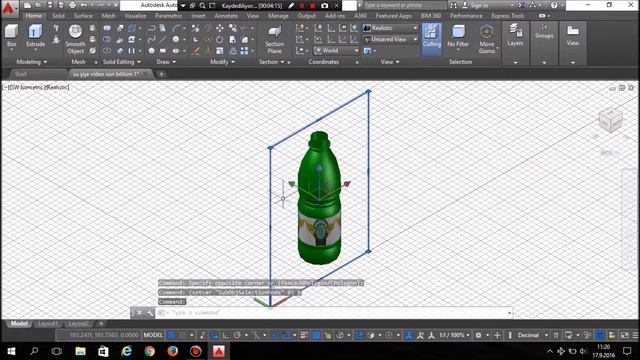Click the Sign In button
The width and height of the screenshot is (640, 360).
475,5
